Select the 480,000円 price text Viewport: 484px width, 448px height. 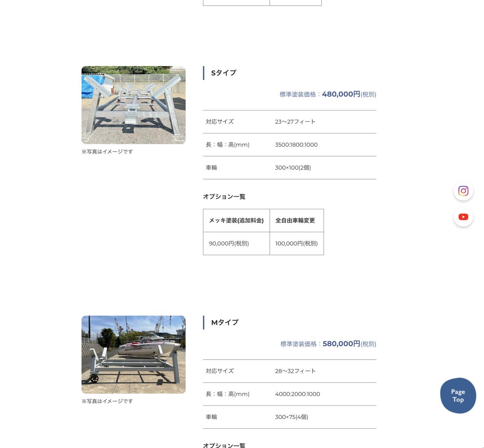(341, 94)
